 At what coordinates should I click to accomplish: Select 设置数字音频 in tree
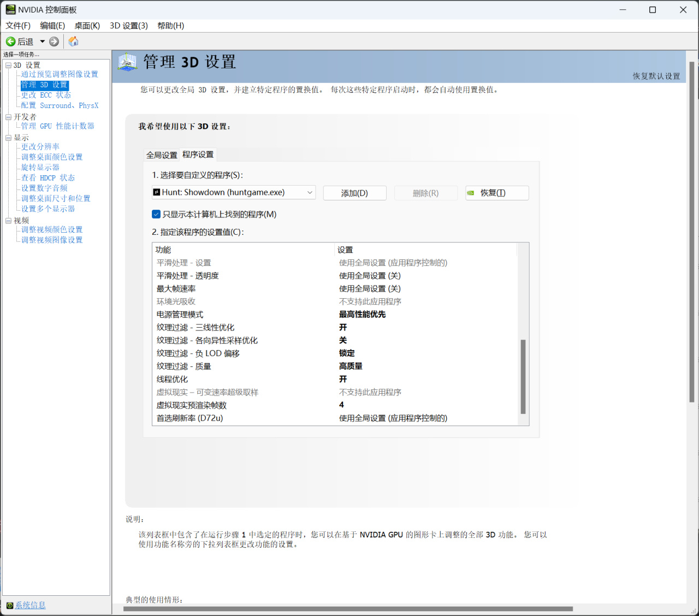[44, 188]
